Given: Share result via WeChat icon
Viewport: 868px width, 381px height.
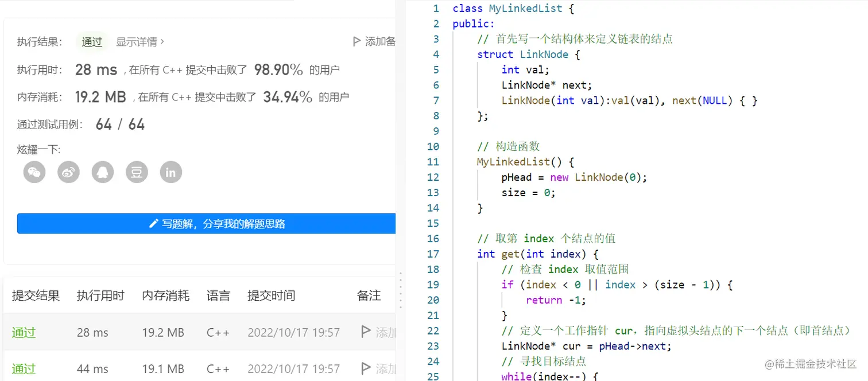Looking at the screenshot, I should coord(34,172).
